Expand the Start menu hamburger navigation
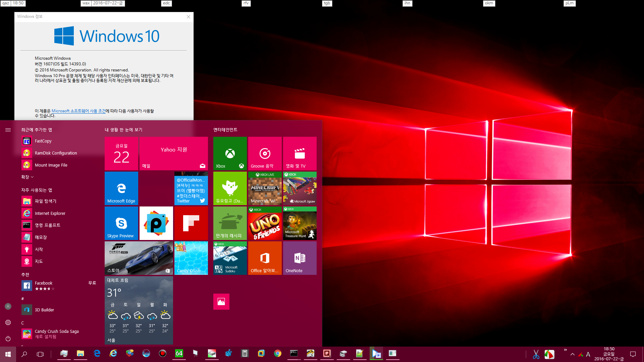 [x=8, y=130]
